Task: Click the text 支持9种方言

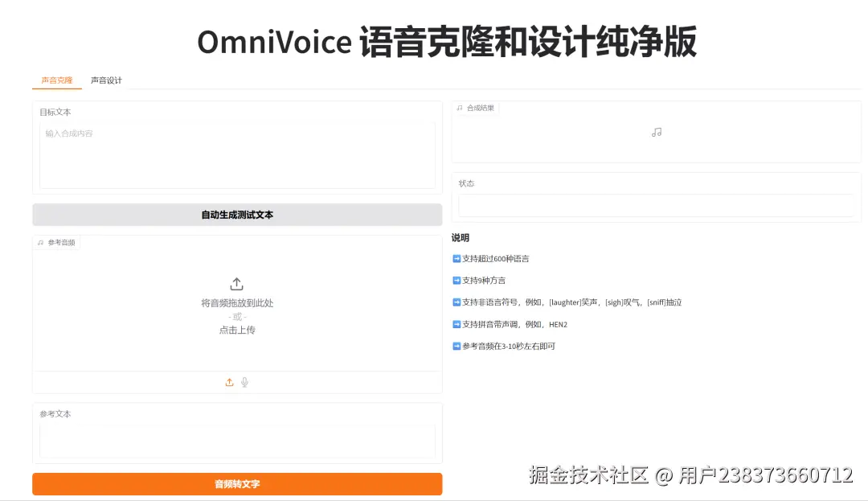Action: 484,280
